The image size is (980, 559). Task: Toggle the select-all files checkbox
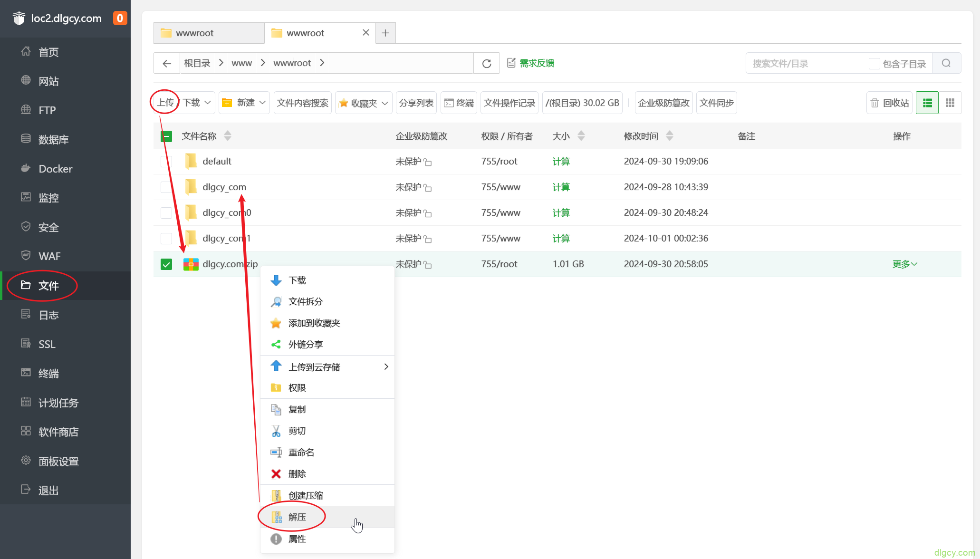point(166,136)
